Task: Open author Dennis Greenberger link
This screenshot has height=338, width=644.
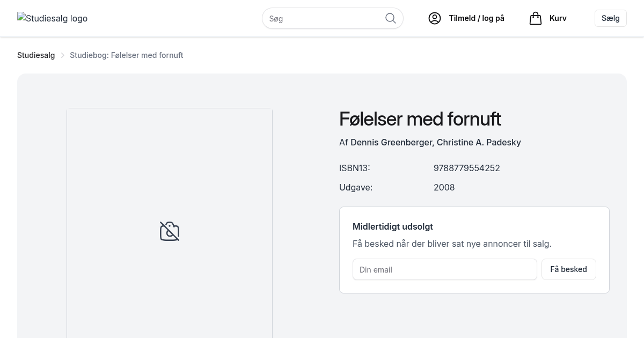Action: [x=391, y=142]
